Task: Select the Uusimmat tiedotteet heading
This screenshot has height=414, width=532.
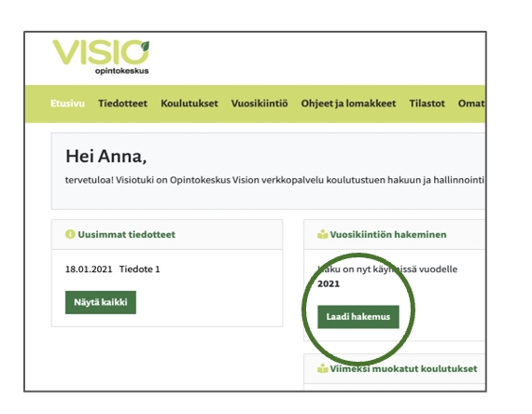Action: [127, 235]
